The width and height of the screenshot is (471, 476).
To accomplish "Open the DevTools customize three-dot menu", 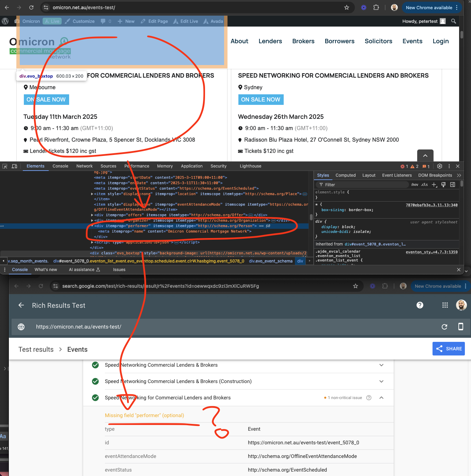I will [449, 166].
